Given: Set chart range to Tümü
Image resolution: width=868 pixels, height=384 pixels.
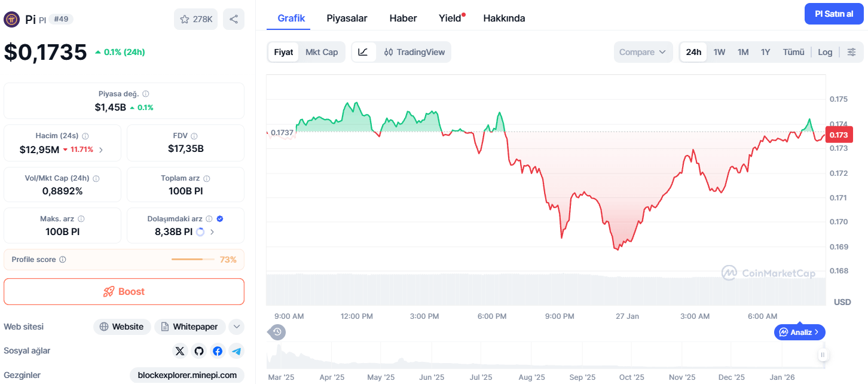Looking at the screenshot, I should [794, 52].
